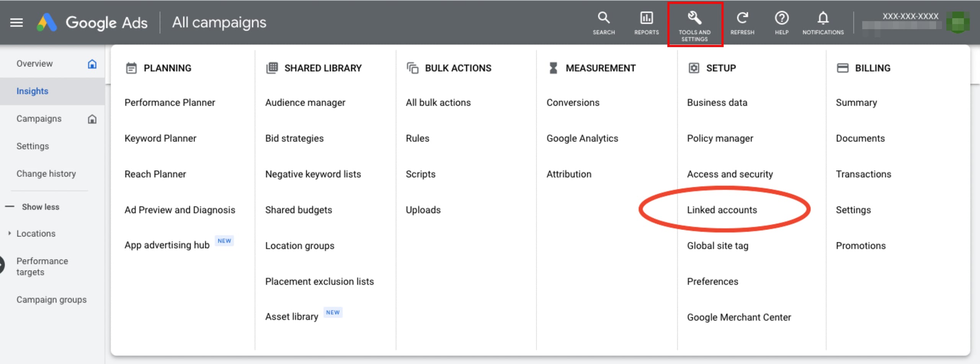This screenshot has width=980, height=364.
Task: Click the Tools and Settings wrench icon
Action: tap(695, 18)
